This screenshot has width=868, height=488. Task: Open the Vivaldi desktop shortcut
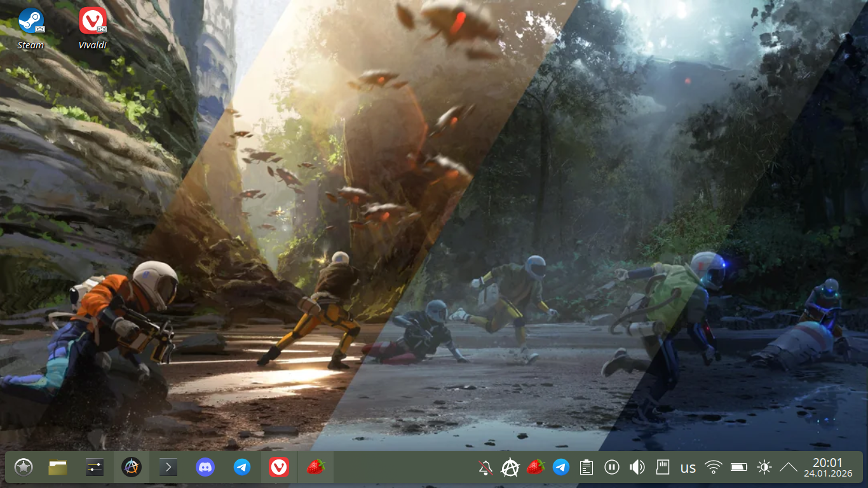92,21
